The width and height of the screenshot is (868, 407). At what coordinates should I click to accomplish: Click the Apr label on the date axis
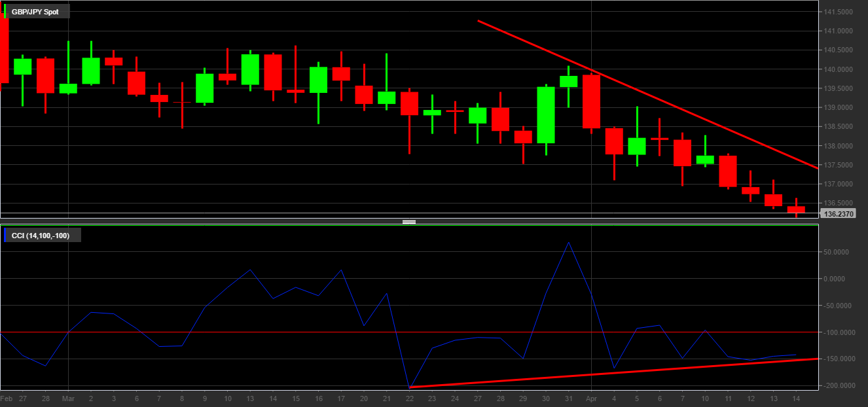[591, 398]
